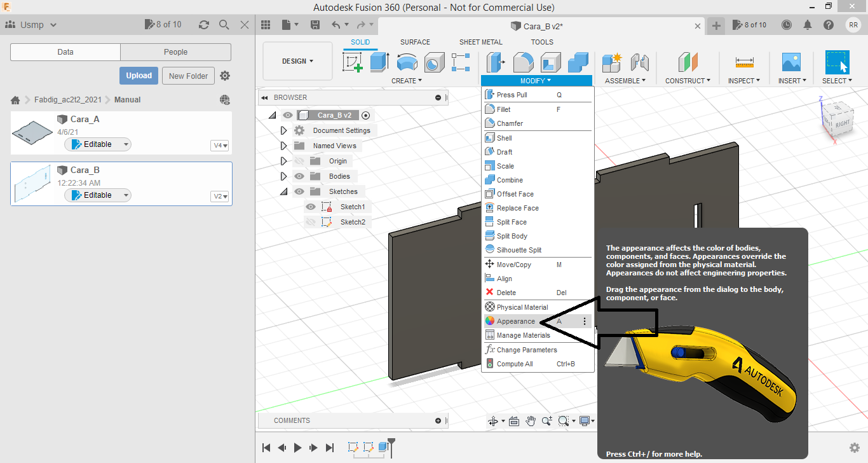
Task: Select the Revolve tool in the toolbar
Action: pyautogui.click(x=407, y=62)
